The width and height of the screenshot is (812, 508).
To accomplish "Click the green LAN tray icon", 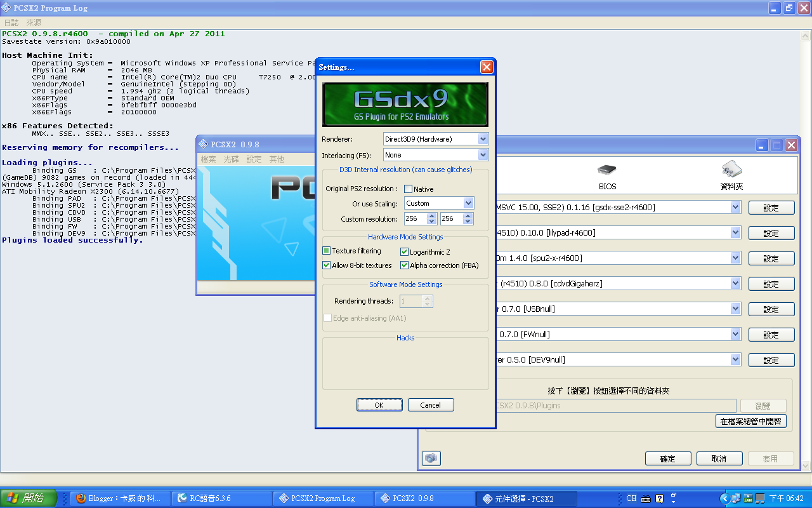I will click(748, 498).
